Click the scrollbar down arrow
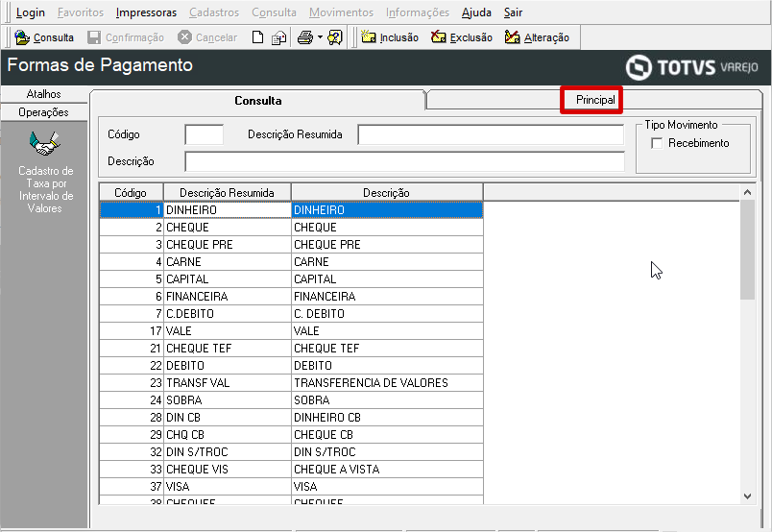The height and width of the screenshot is (532, 772). (747, 496)
